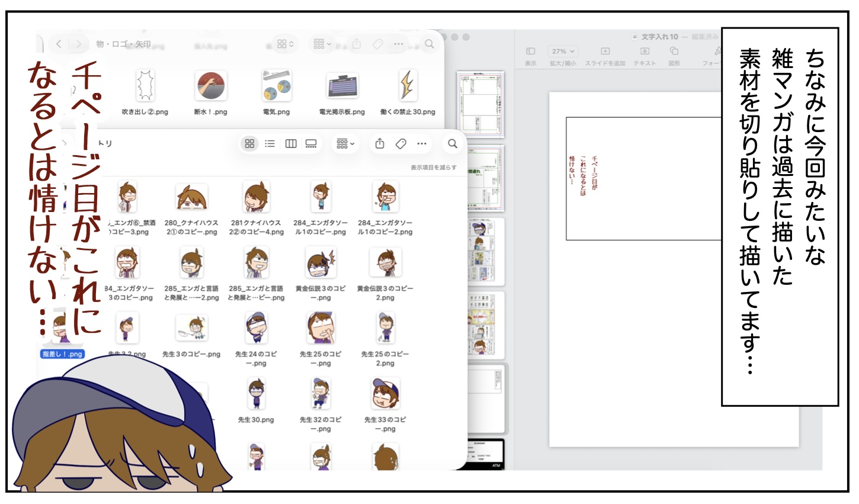This screenshot has height=504, width=859.
Task: Open the Keynote 表示 view options dropdown
Action: click(x=530, y=52)
